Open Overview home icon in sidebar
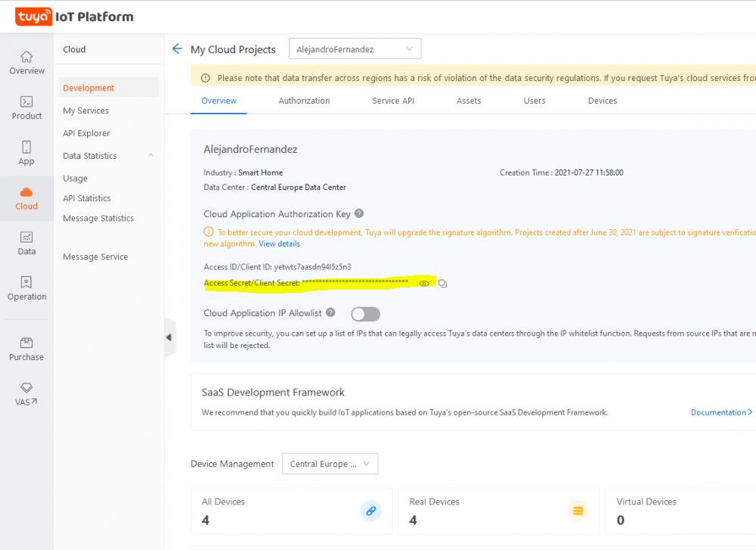The image size is (756, 550). 26,57
